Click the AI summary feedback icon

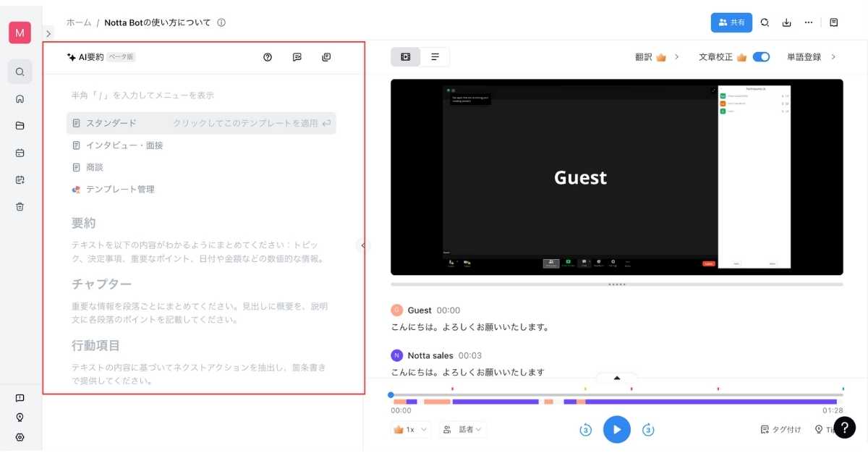[x=297, y=57]
